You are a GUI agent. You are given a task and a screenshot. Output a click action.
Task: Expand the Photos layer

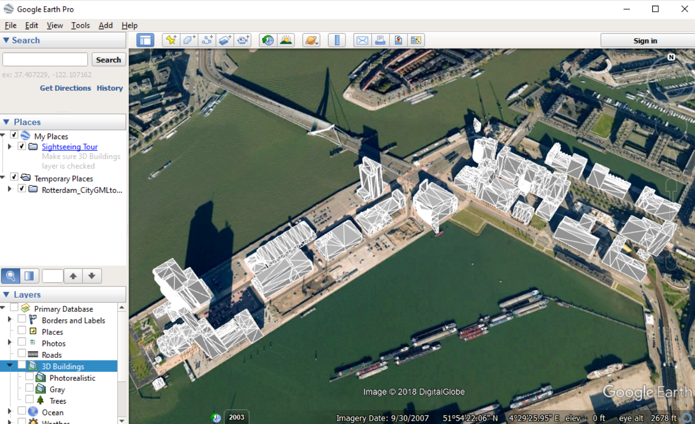(9, 342)
